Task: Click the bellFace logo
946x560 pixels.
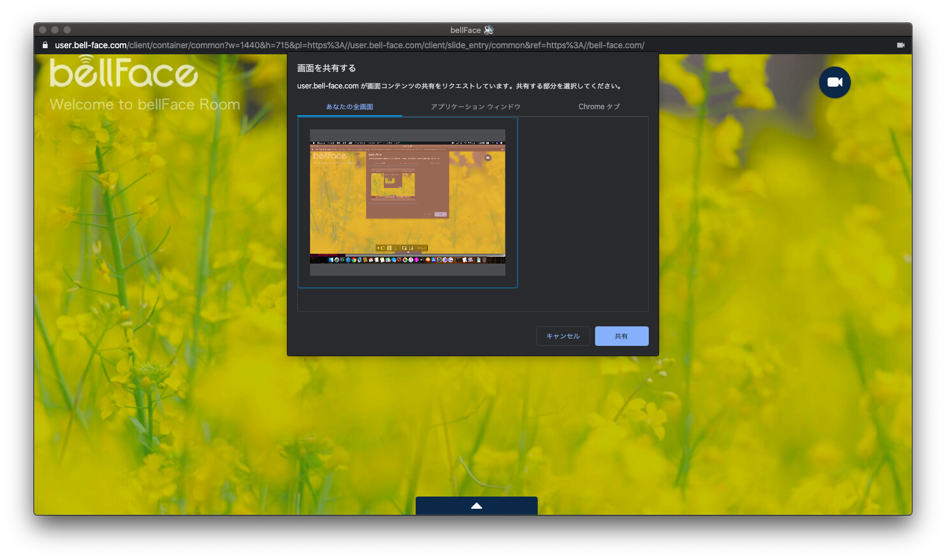Action: pyautogui.click(x=124, y=72)
